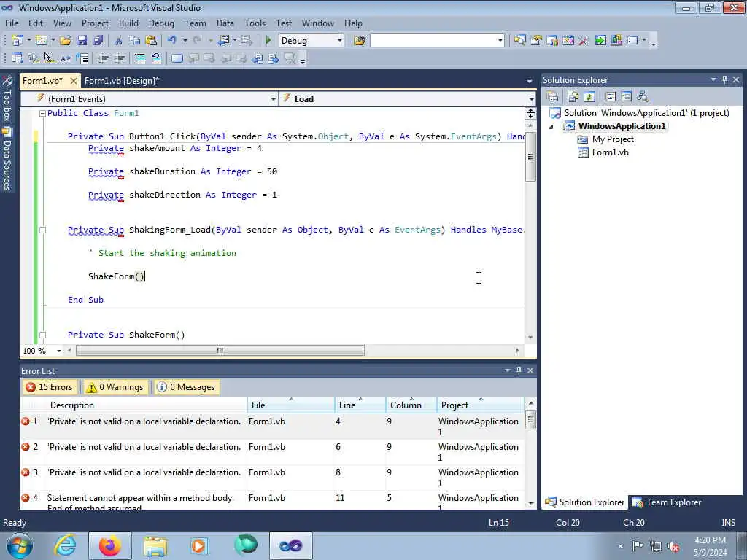Click View Code icon in Solution Explorer

coord(611,97)
